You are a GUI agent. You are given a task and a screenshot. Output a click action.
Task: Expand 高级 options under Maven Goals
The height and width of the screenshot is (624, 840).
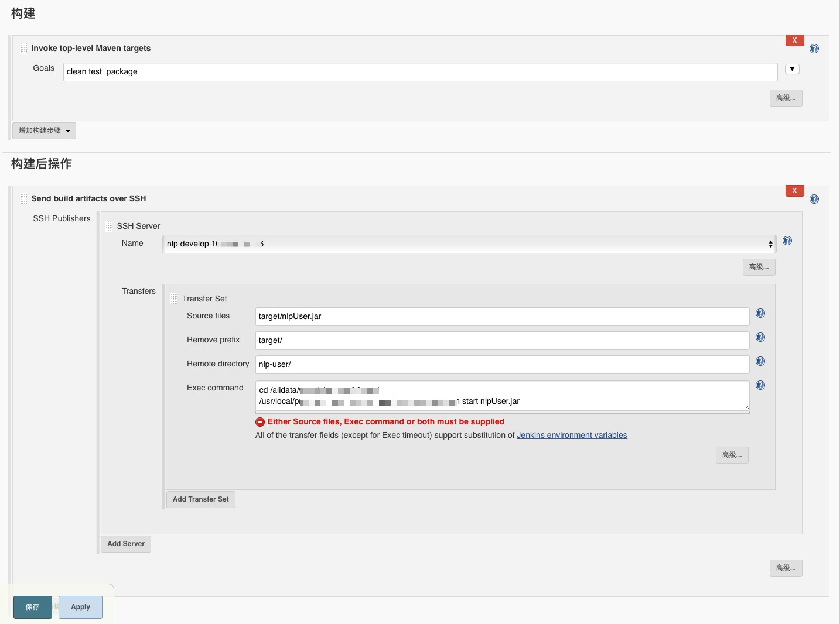[x=786, y=98]
